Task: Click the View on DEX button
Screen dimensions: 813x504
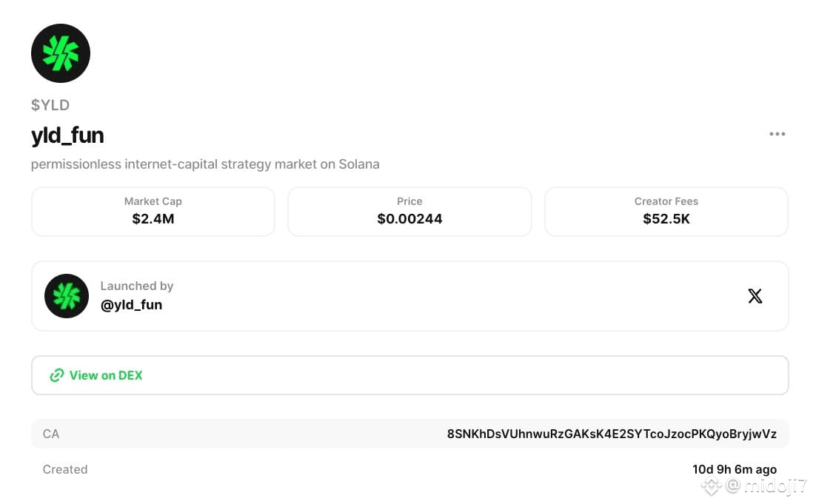Action: point(409,375)
